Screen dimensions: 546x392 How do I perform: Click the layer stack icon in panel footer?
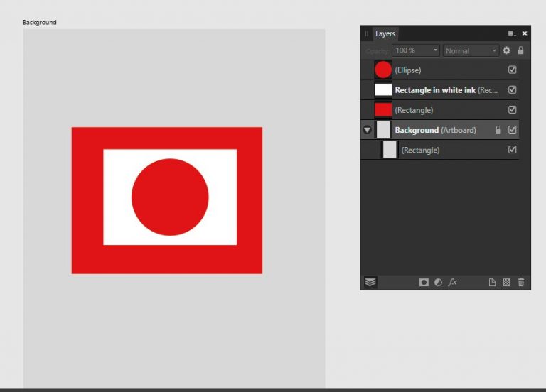pyautogui.click(x=370, y=282)
